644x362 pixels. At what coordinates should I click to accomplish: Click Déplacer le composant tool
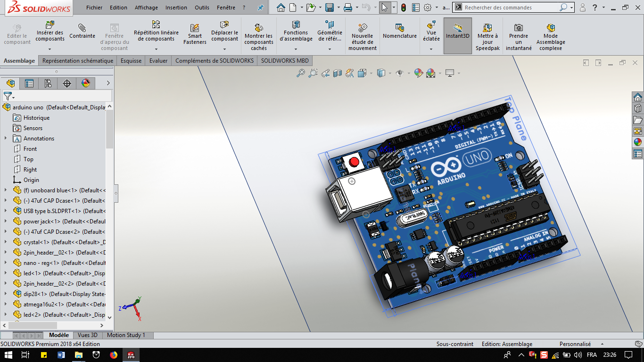(x=225, y=31)
